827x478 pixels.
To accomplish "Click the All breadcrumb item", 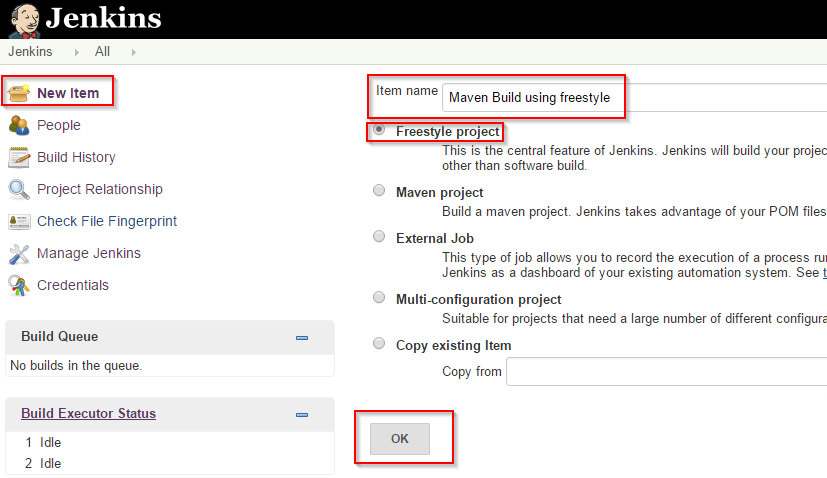I will tap(102, 52).
